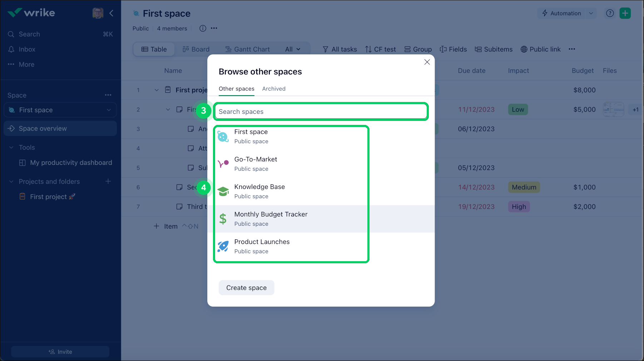Image resolution: width=644 pixels, height=361 pixels.
Task: Switch to the Archived tab
Action: coord(274,89)
